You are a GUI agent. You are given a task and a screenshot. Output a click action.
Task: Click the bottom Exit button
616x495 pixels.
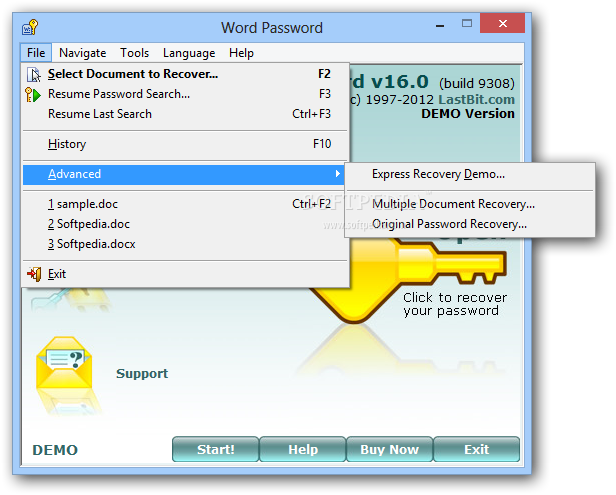pyautogui.click(x=477, y=449)
